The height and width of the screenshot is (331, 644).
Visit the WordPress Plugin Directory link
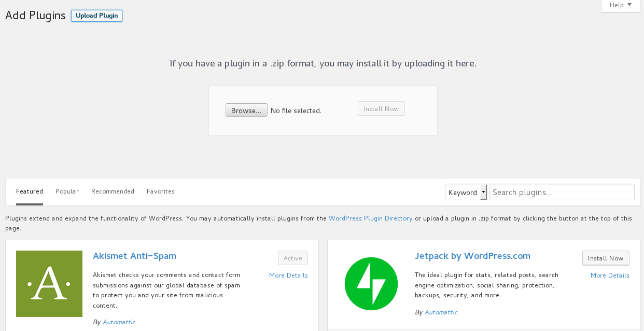(370, 218)
